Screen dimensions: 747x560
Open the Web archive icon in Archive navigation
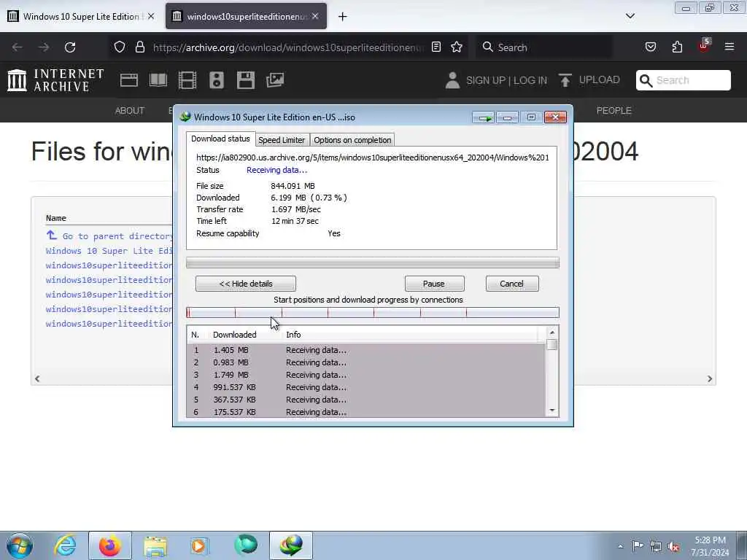coord(128,80)
